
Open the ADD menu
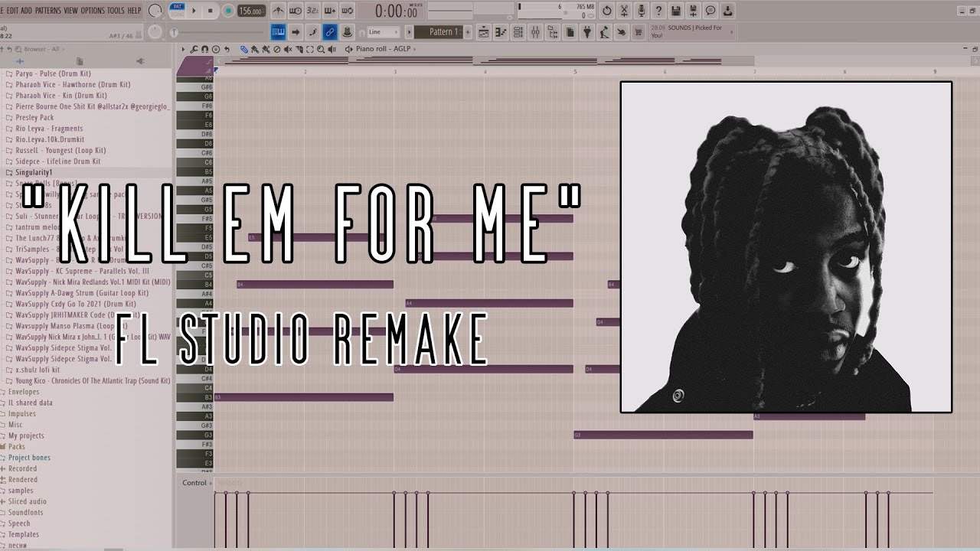pos(27,11)
